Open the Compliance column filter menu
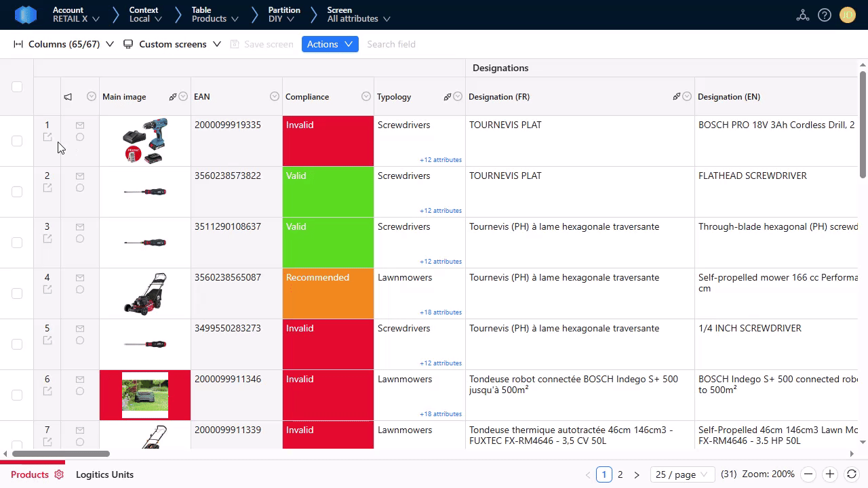This screenshot has width=868, height=488. point(366,97)
